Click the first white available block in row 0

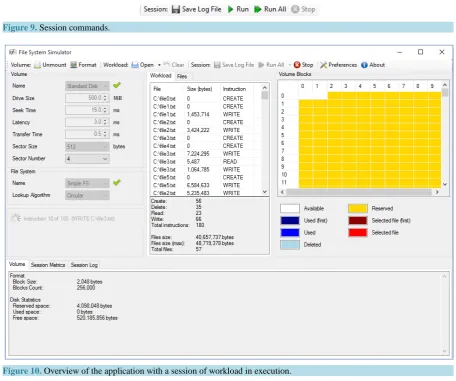pos(306,96)
